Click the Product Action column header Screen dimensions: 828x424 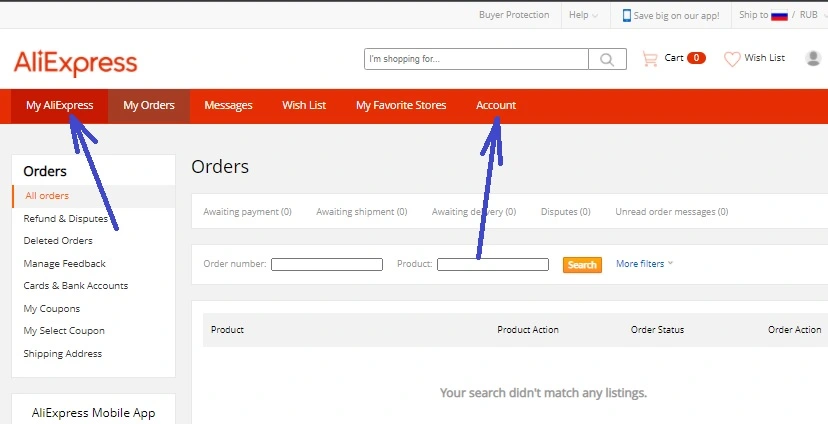click(528, 329)
